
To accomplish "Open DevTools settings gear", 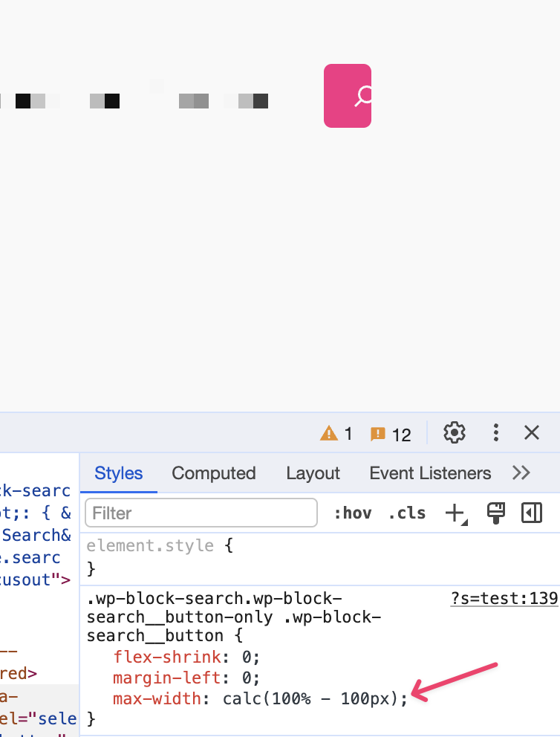I will [x=455, y=432].
